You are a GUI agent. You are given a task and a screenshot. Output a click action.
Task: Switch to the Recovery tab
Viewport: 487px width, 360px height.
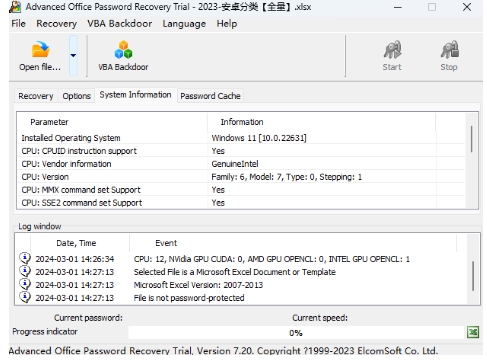pyautogui.click(x=36, y=96)
